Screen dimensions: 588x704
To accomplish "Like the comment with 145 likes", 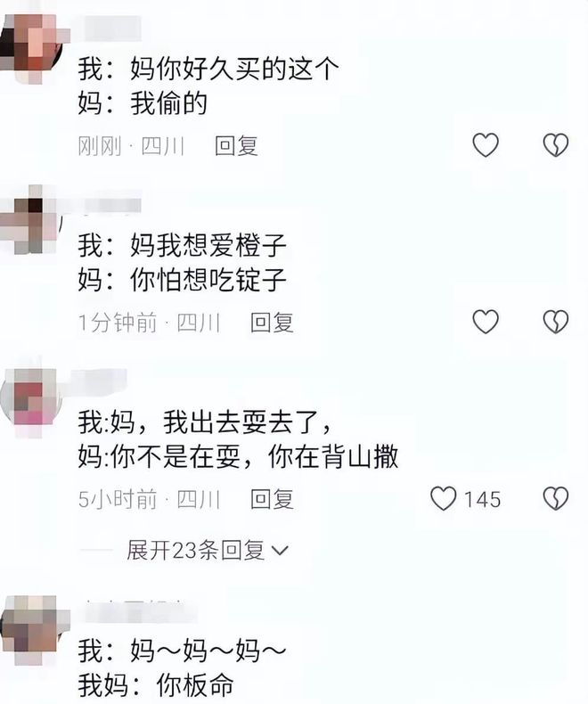I will (x=444, y=498).
